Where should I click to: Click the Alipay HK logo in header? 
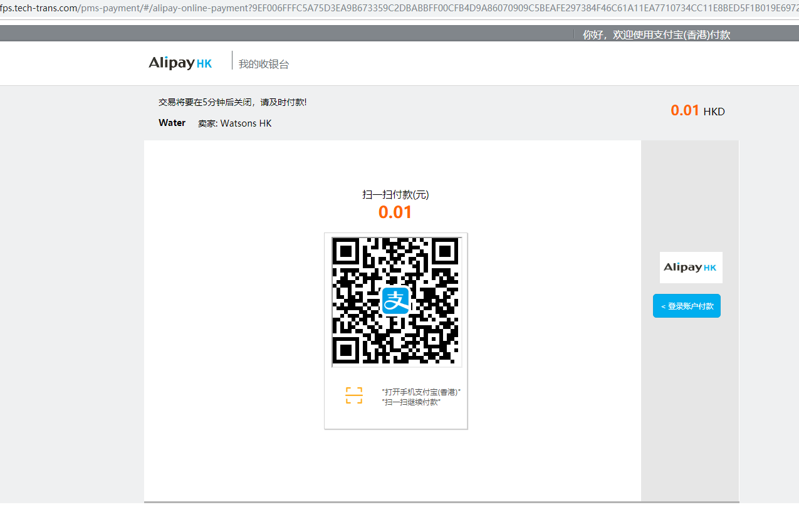tap(180, 63)
